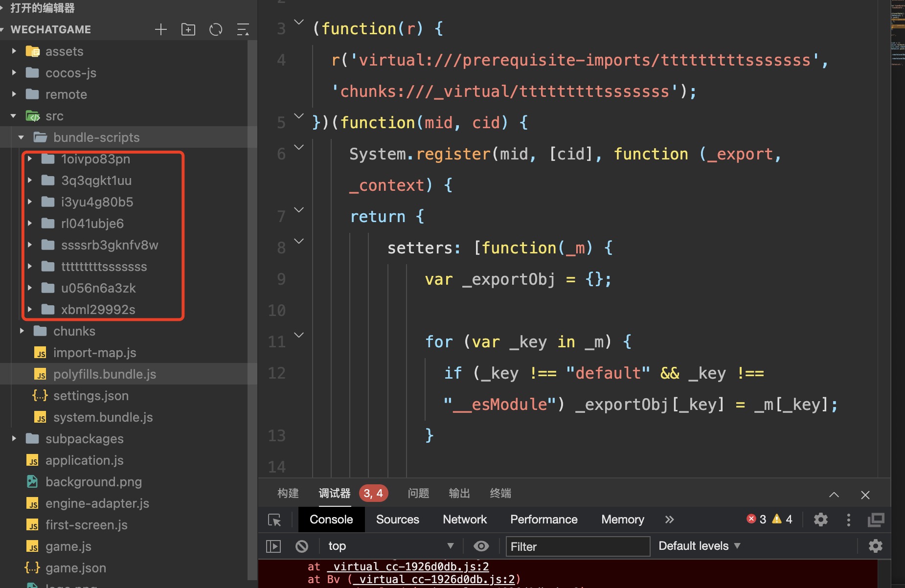This screenshot has height=588, width=905.
Task: Open the 输出 panel tab
Action: (x=460, y=493)
